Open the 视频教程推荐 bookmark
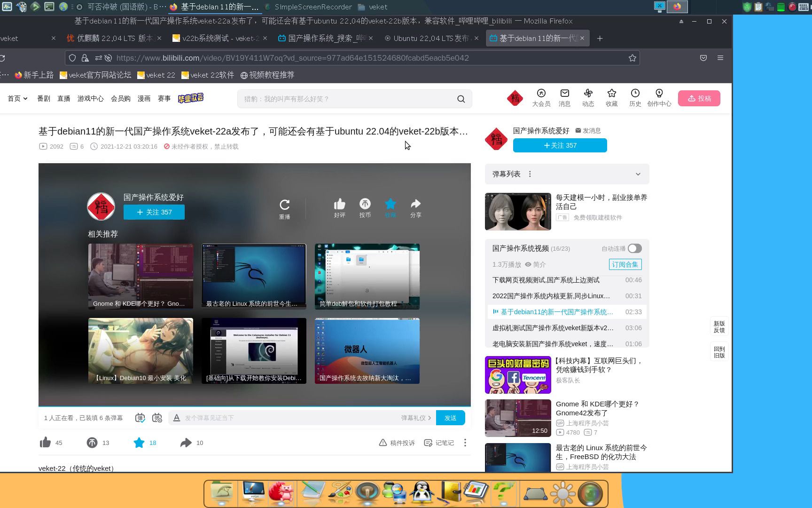 267,75
